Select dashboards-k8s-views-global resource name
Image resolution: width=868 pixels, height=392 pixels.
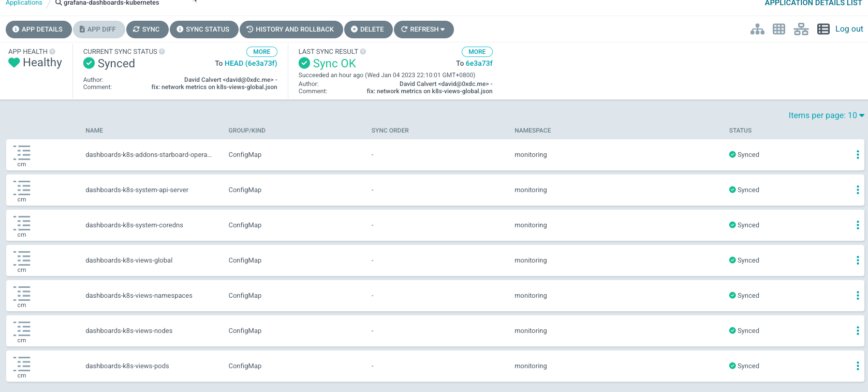click(129, 260)
